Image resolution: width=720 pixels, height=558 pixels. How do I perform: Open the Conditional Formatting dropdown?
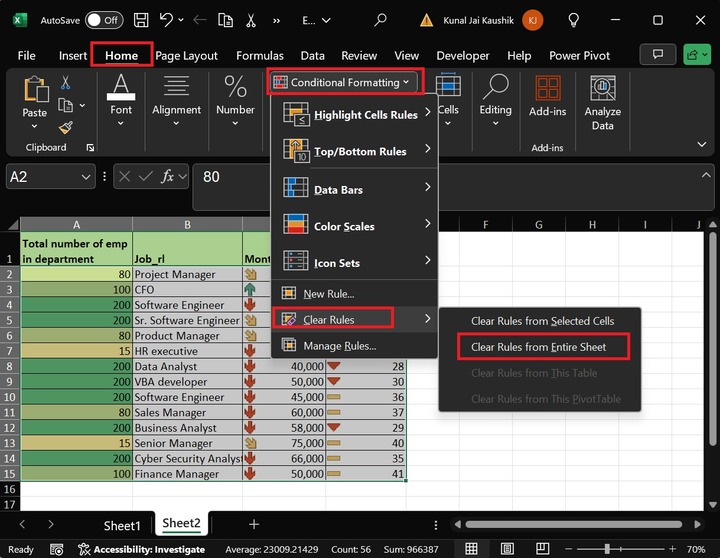(346, 82)
